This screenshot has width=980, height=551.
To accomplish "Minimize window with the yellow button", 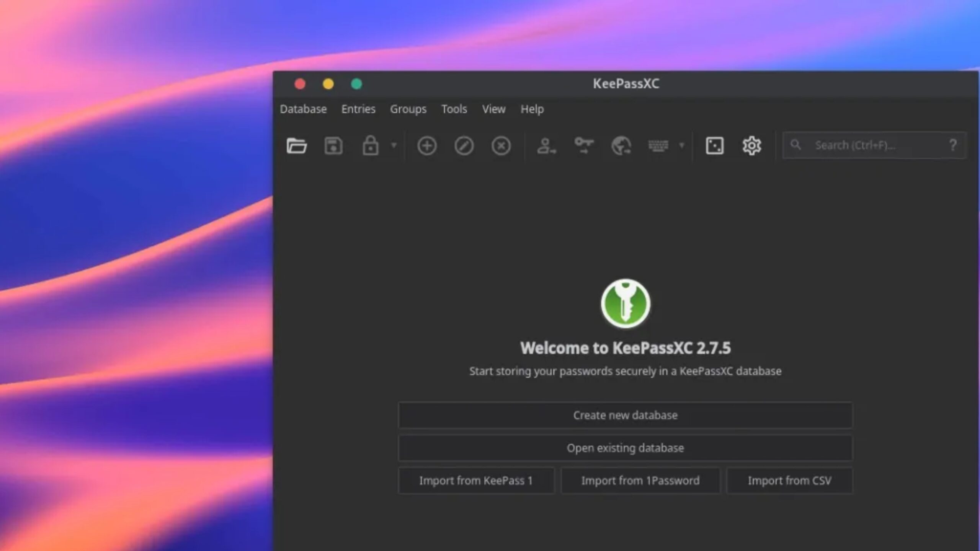I will tap(328, 84).
